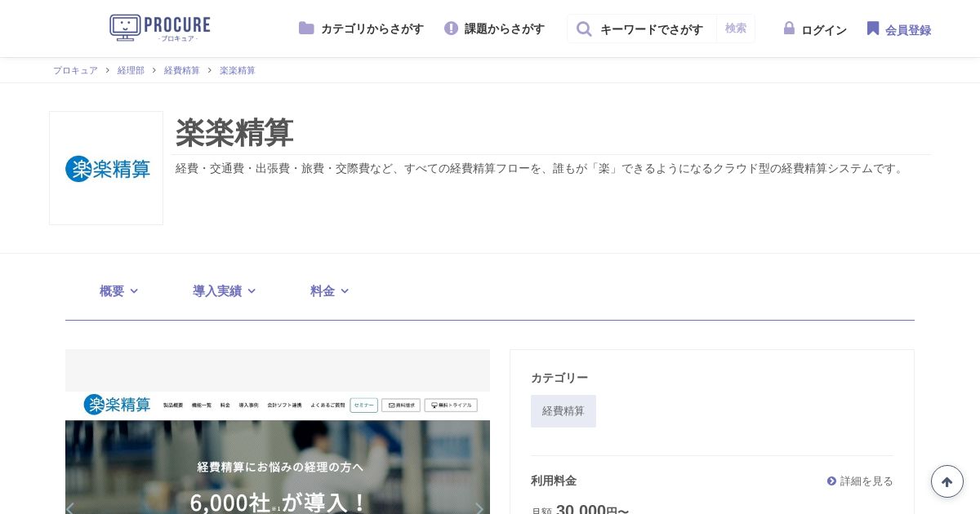
Task: Click the PROCURE logo
Action: 160,28
